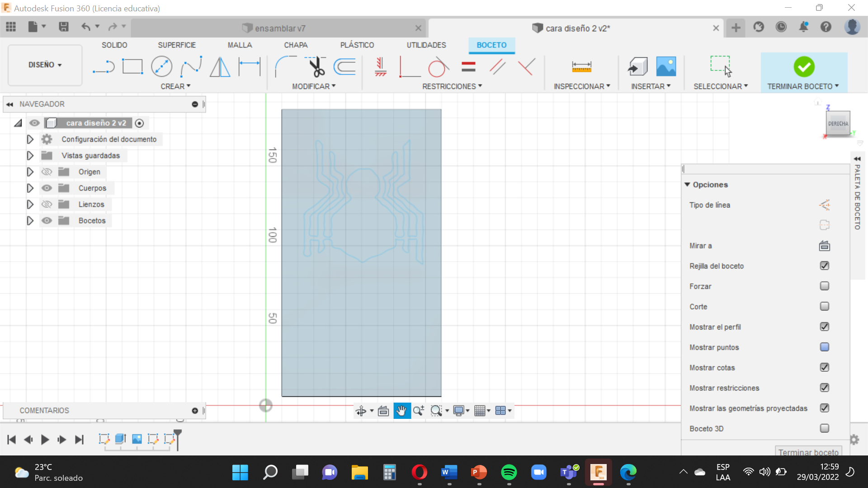Open the RESTRICCIONES dropdown menu
Screen dimensions: 868x488
[452, 86]
